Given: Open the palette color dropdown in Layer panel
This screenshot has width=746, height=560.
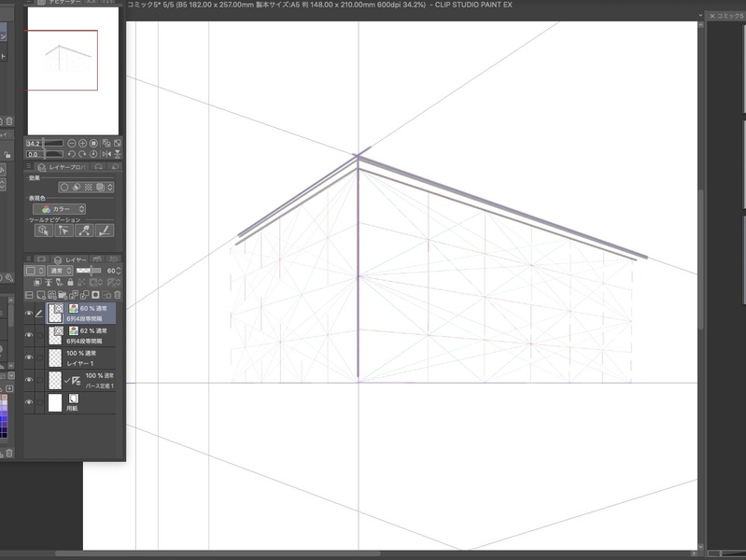Looking at the screenshot, I should click(35, 271).
